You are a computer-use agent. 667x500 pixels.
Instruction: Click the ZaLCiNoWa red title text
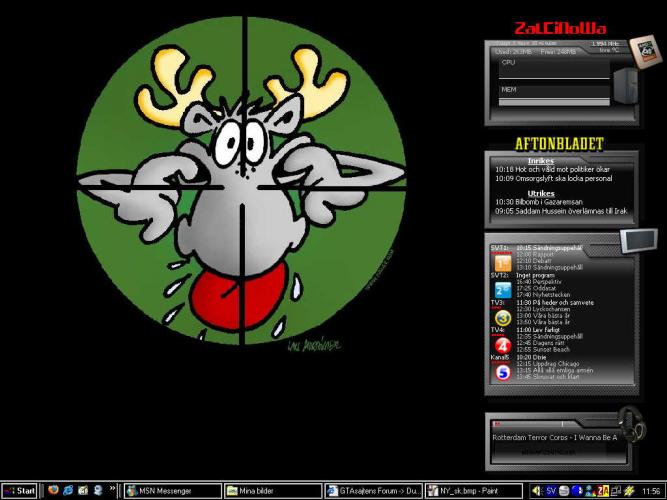560,29
